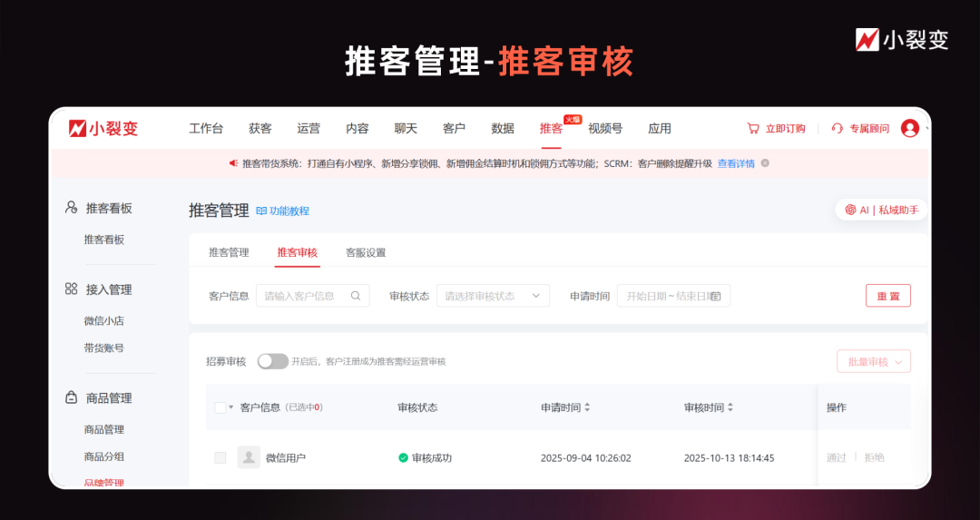Open the 视频号 top menu
980x520 pixels.
click(605, 129)
